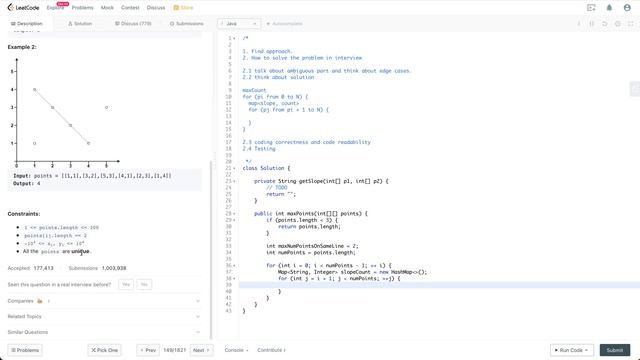
Task: Click the 'class Solution {' code line
Action: pyautogui.click(x=266, y=168)
